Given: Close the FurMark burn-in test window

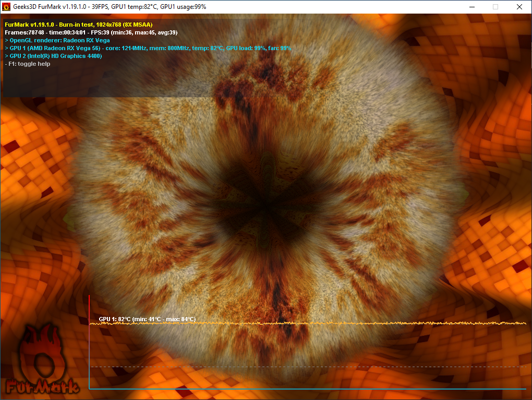Looking at the screenshot, I should (x=519, y=7).
